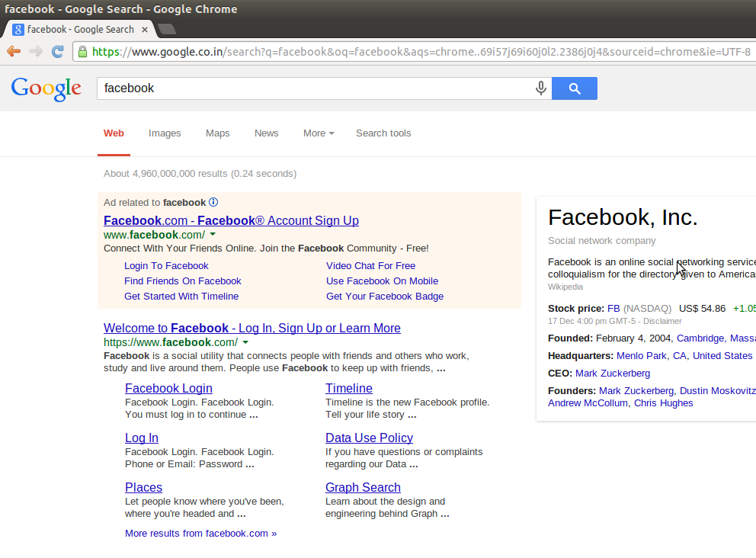Expand the More search menu

(x=319, y=133)
